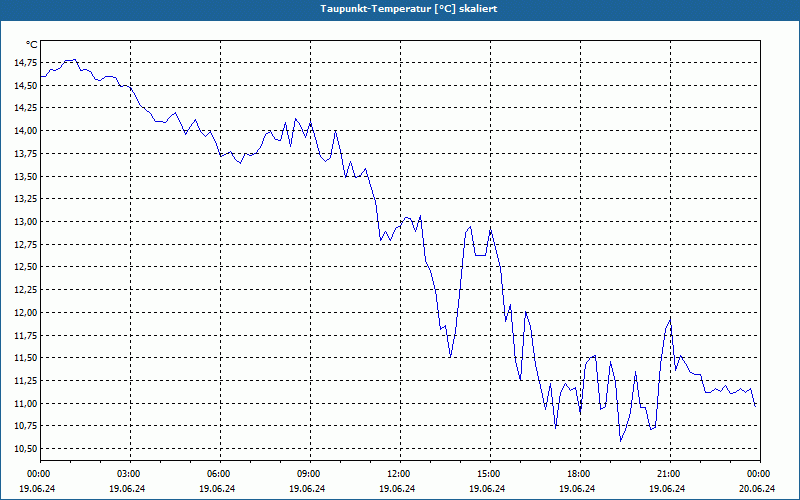This screenshot has height=500, width=800.
Task: Click the '00:00' time label above 20.06.24
Action: [760, 474]
